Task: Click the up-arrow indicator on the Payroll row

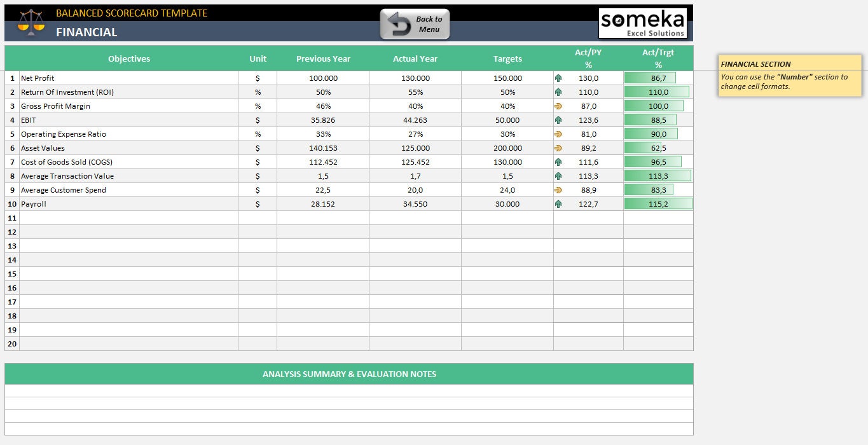Action: point(558,203)
